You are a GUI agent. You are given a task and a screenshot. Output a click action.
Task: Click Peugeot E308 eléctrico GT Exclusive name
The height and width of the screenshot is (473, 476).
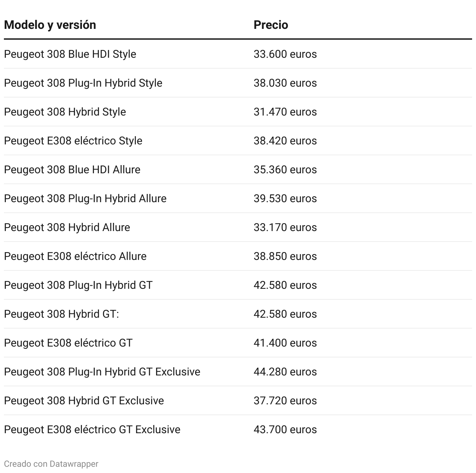(x=92, y=429)
